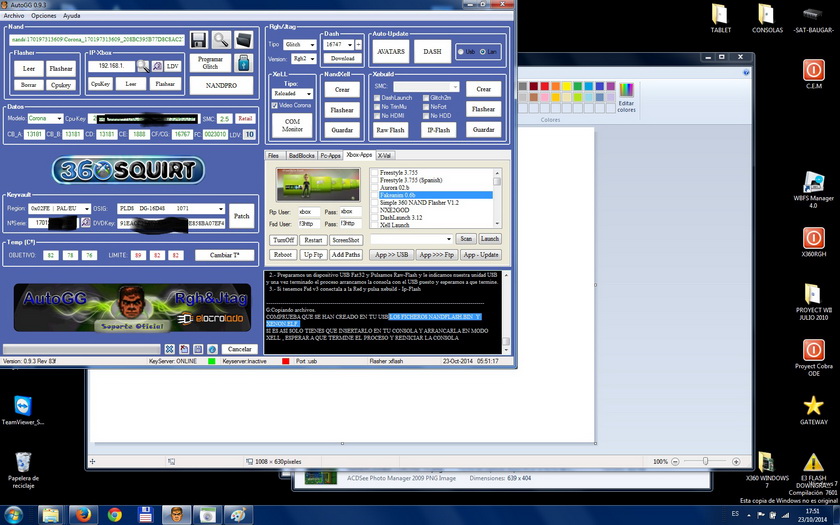Click the COM Monitor button
840x525 pixels.
click(292, 125)
